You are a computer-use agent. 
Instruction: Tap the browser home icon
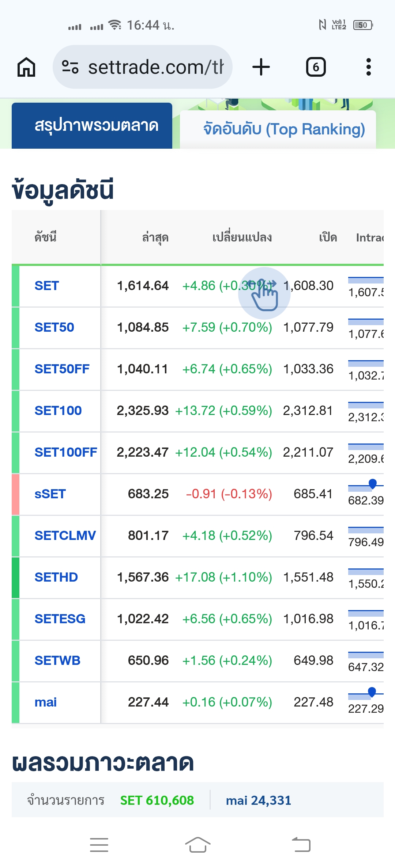tap(26, 67)
